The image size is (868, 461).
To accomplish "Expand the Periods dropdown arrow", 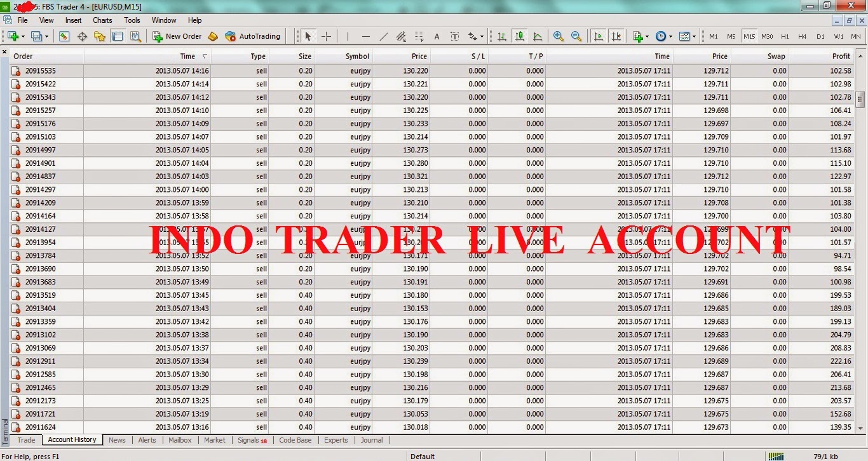I will 671,37.
